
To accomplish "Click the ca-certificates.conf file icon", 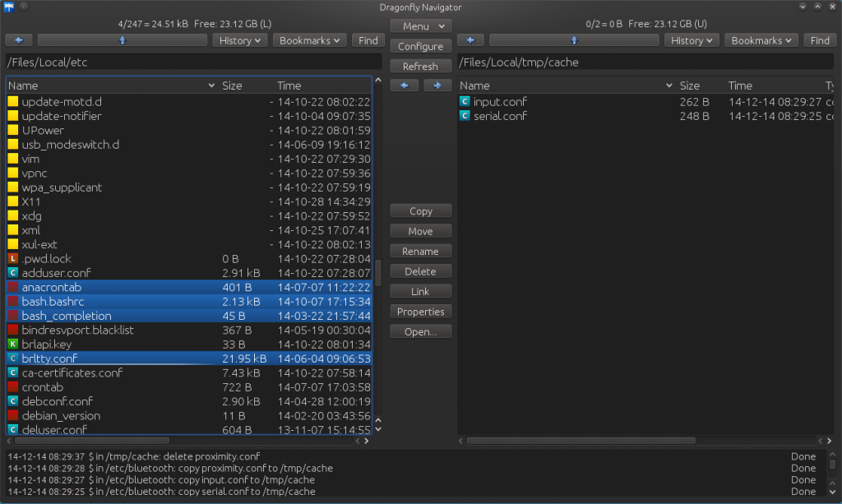I will tap(13, 372).
